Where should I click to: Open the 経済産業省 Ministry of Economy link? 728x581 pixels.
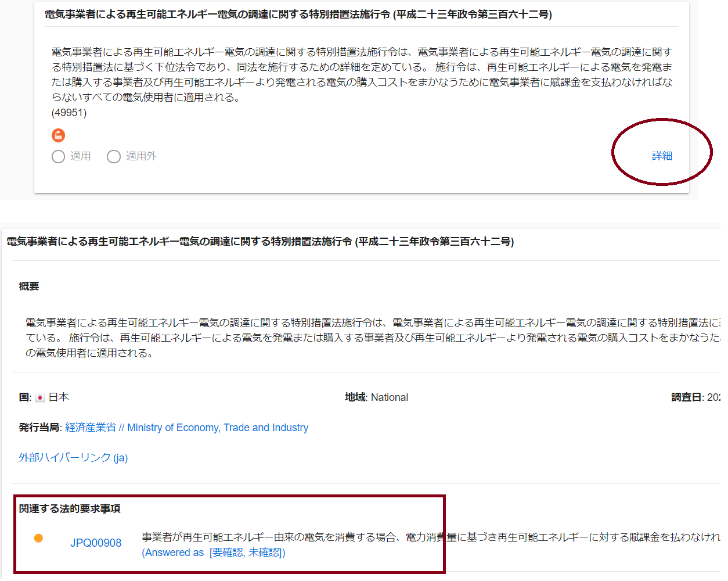click(187, 428)
